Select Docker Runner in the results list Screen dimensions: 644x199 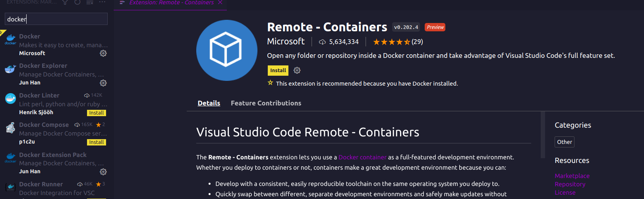click(x=56, y=189)
